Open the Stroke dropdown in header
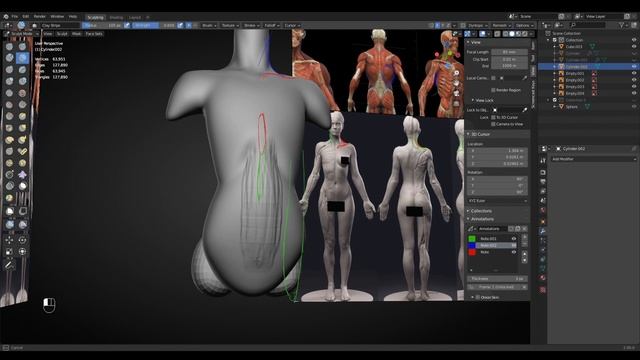 [x=251, y=25]
